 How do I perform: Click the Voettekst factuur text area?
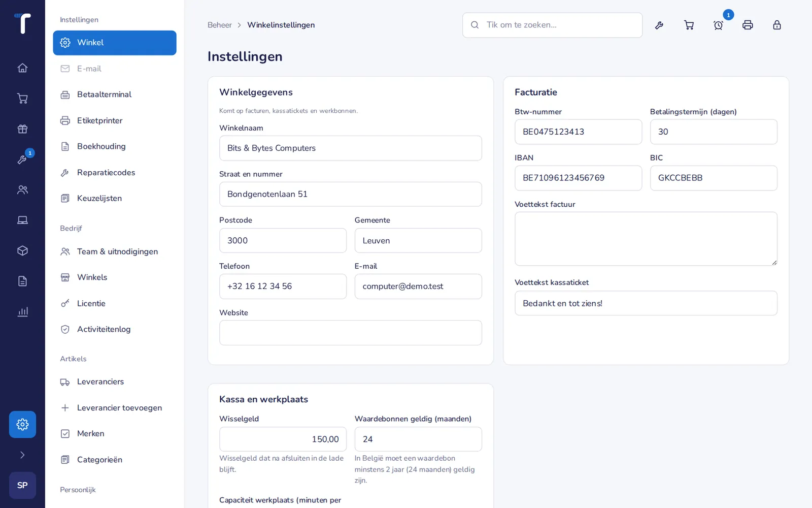646,239
